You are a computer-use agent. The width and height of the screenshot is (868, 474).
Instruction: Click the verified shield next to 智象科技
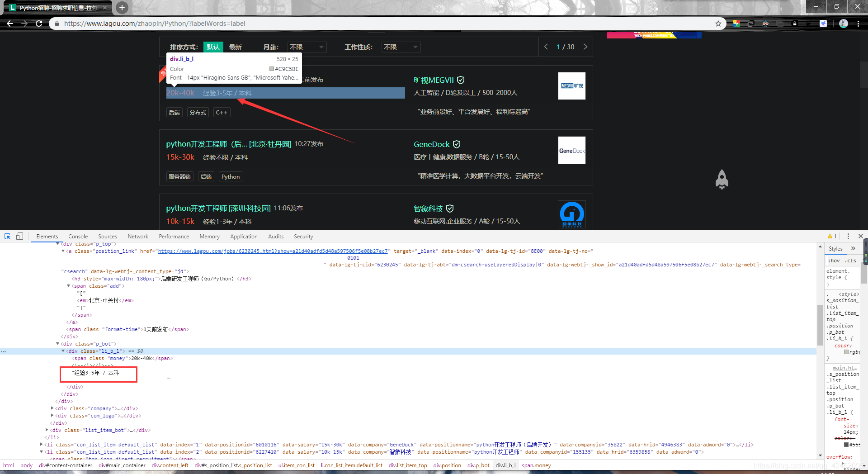[450, 209]
